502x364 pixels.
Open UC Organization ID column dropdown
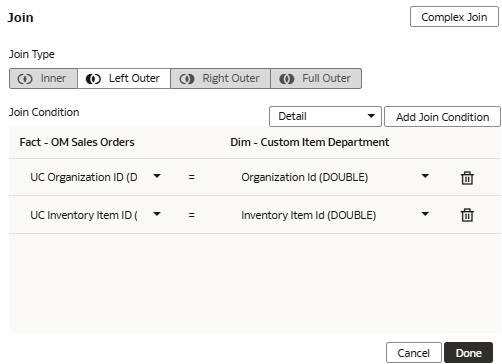(x=157, y=176)
